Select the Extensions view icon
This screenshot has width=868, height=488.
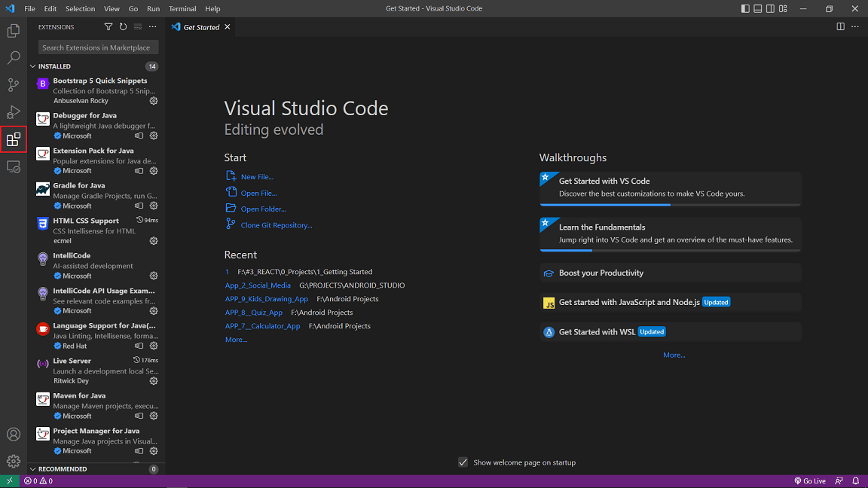tap(14, 139)
